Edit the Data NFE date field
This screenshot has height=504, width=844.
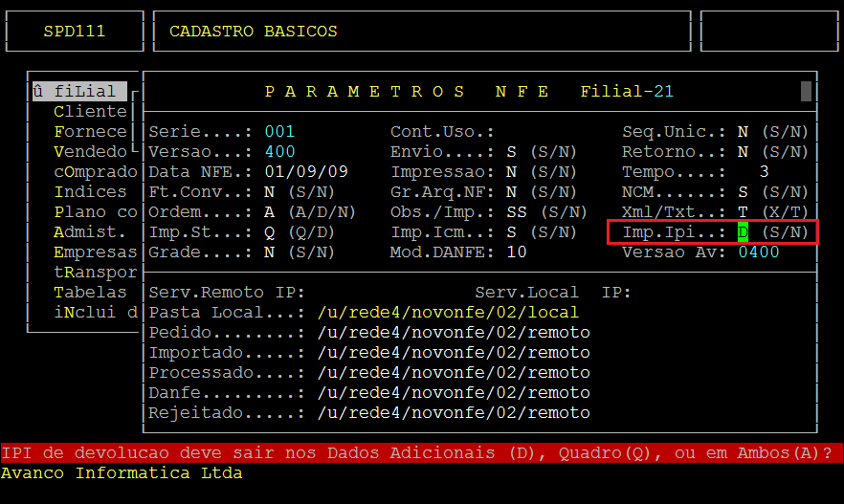pyautogui.click(x=305, y=172)
